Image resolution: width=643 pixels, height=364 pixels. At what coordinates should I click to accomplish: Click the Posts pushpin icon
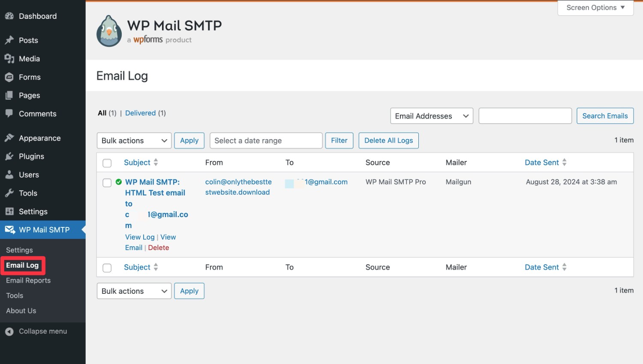tap(9, 40)
